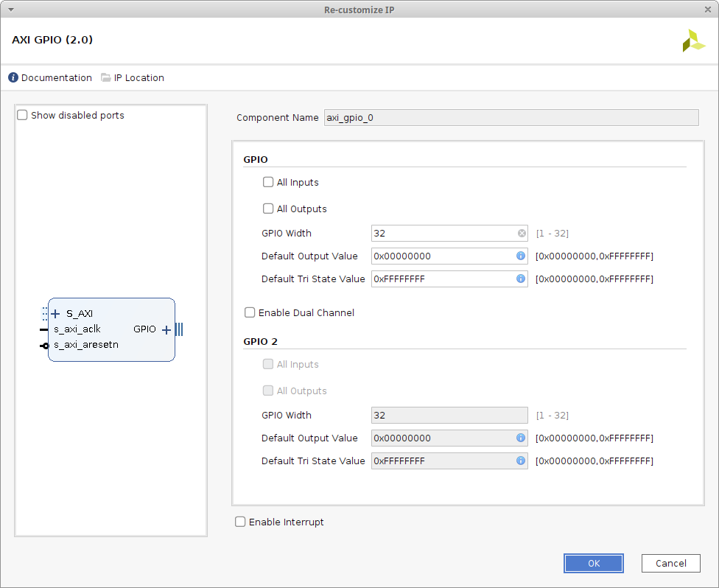
Task: Toggle Enable Dual Channel checkbox
Action: pos(250,313)
